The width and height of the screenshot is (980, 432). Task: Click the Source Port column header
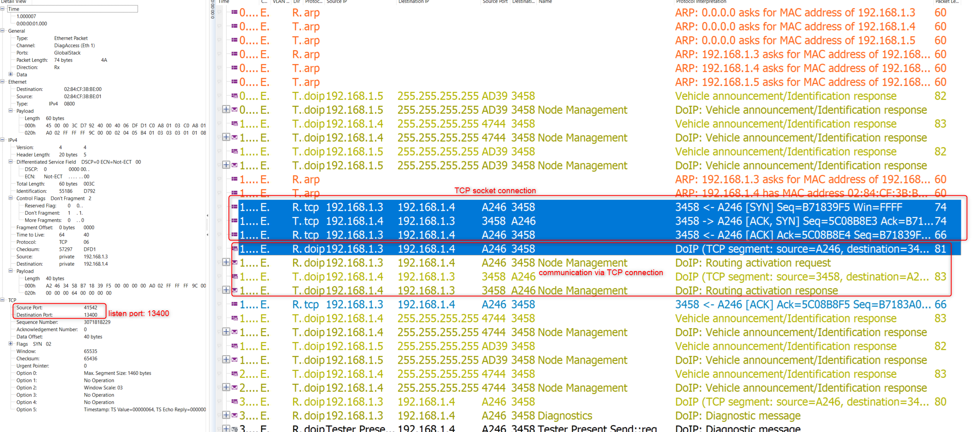click(x=495, y=2)
